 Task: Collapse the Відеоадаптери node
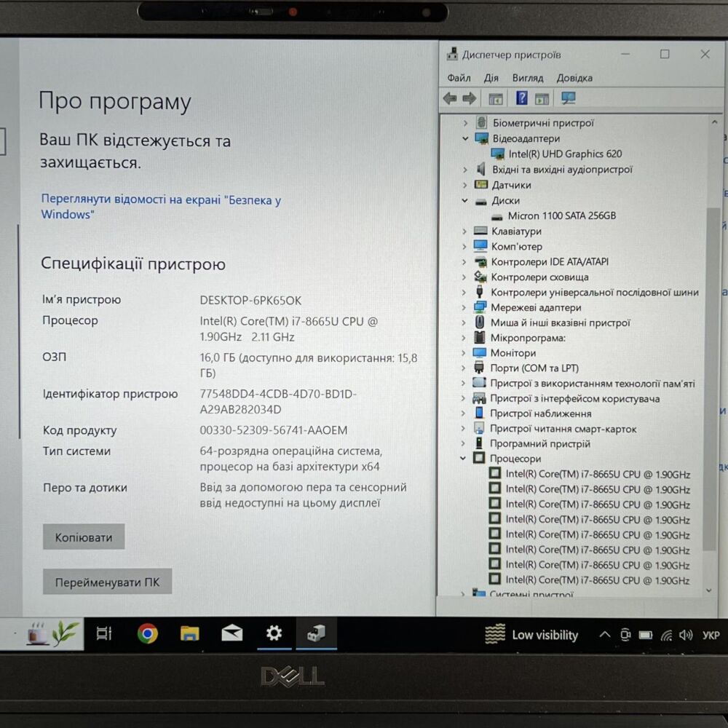pos(465,138)
